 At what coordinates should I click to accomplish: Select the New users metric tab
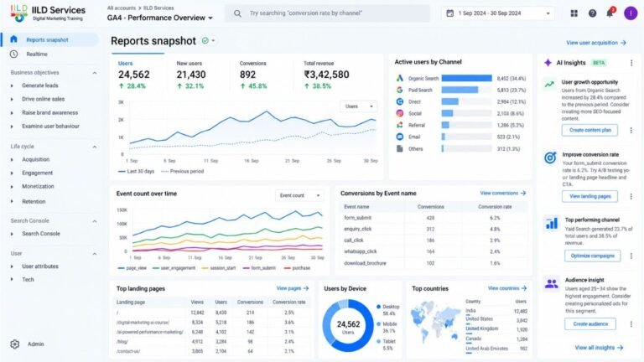(x=191, y=75)
